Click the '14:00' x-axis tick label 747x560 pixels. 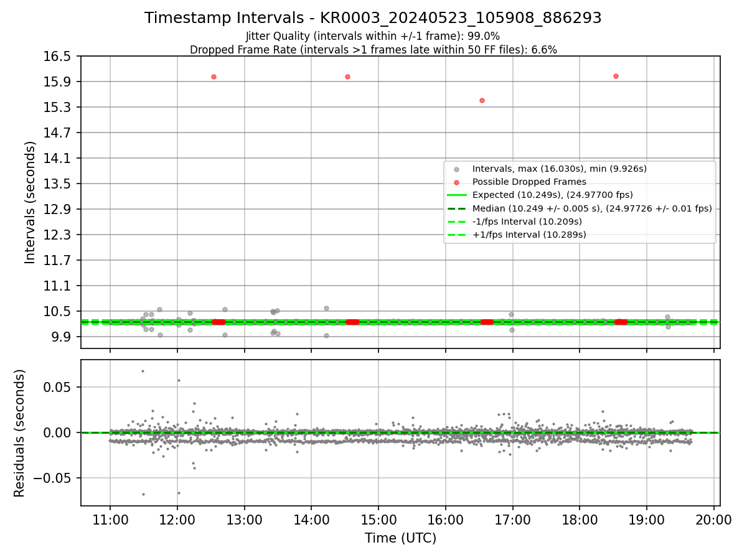(x=311, y=520)
